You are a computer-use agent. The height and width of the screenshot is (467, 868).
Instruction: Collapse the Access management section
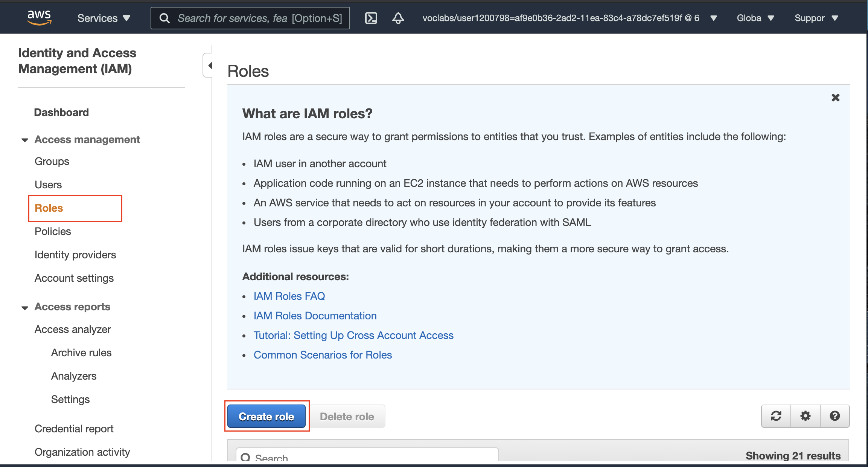[25, 140]
